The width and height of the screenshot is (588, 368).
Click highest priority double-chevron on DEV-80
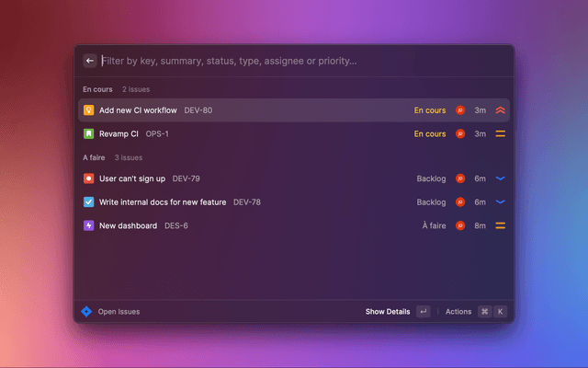[501, 110]
